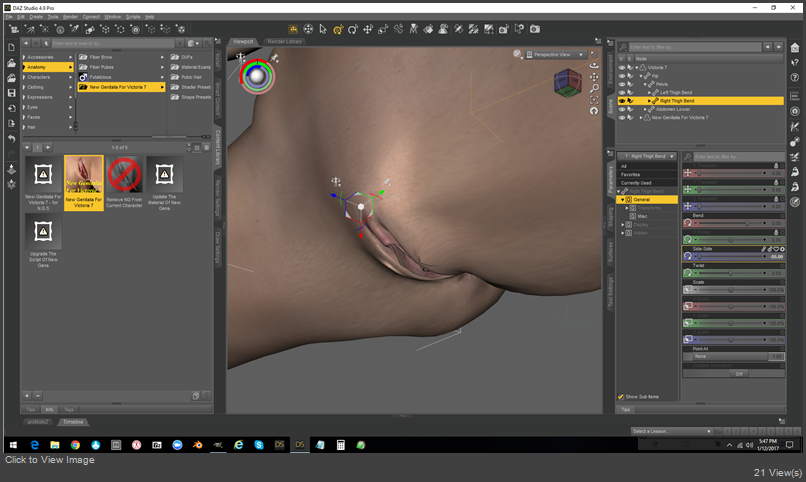Click the orbit camera control in viewport
806x482 pixels.
(594, 66)
